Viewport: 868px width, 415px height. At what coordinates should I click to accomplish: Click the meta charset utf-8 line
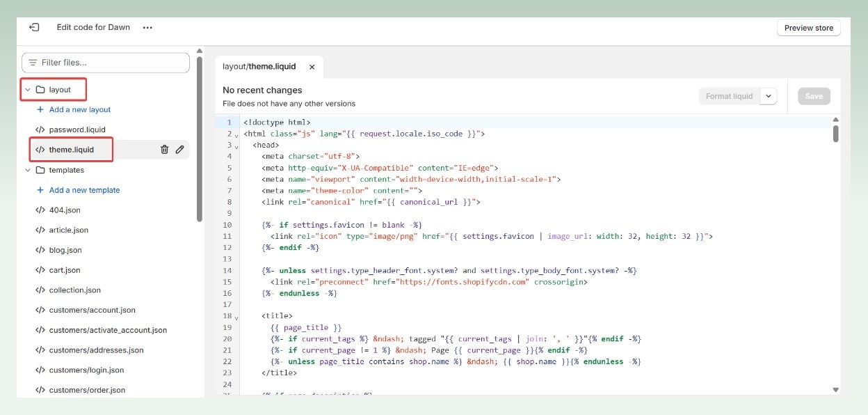(x=311, y=157)
